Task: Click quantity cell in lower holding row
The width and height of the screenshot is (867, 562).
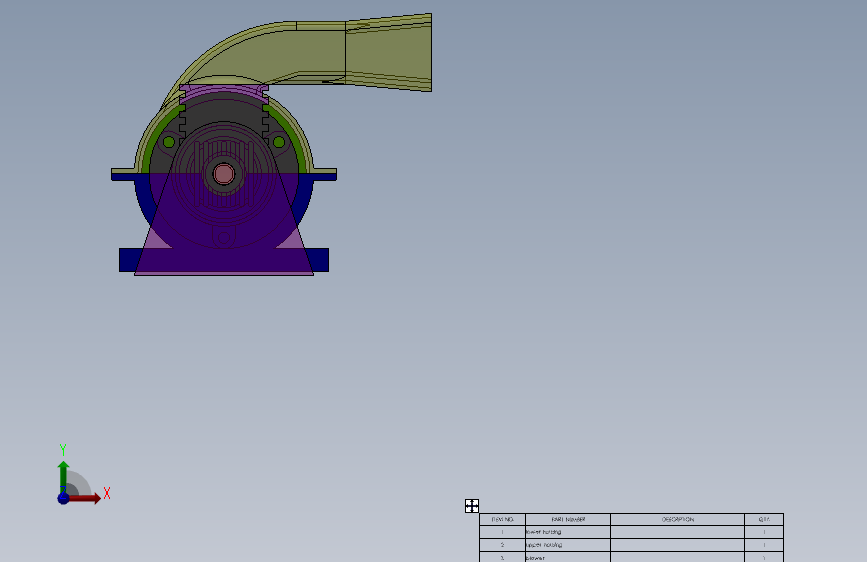Action: (x=764, y=532)
